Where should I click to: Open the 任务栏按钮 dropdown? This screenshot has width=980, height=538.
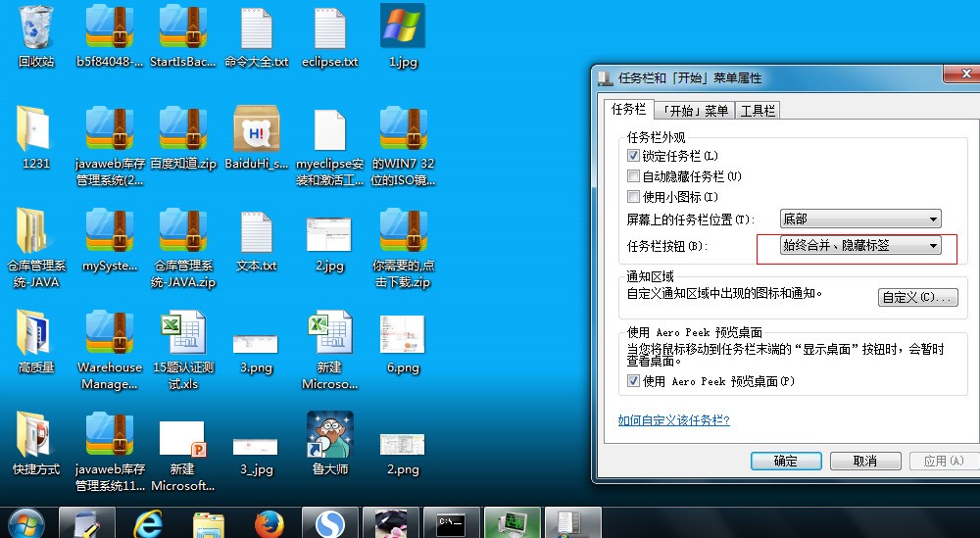click(860, 246)
